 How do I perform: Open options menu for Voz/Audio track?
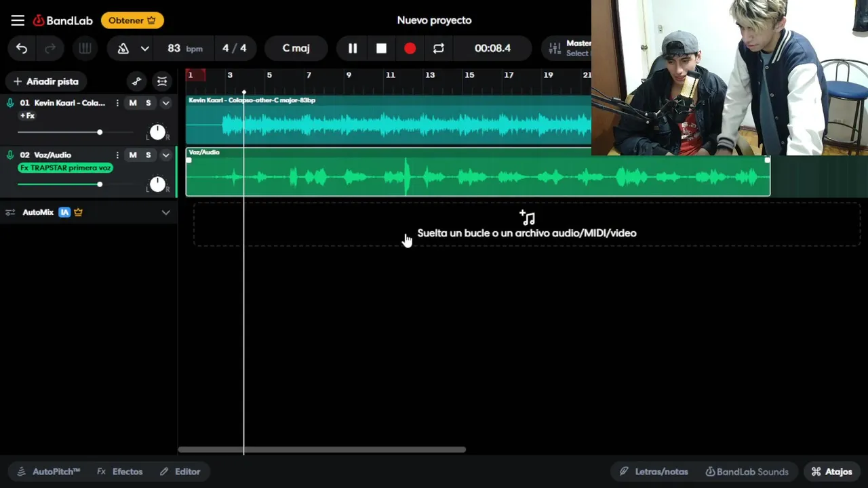[117, 155]
